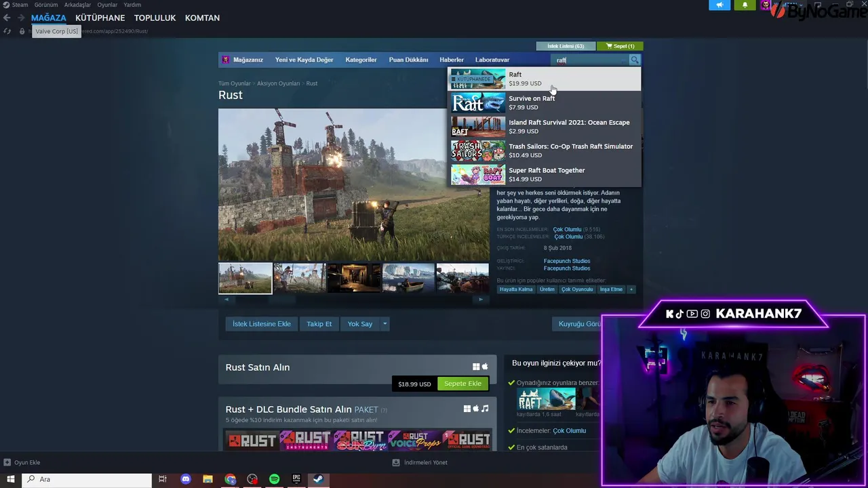The height and width of the screenshot is (488, 868).
Task: Click the Apple icon in Rust Satın Alın
Action: pos(485,367)
